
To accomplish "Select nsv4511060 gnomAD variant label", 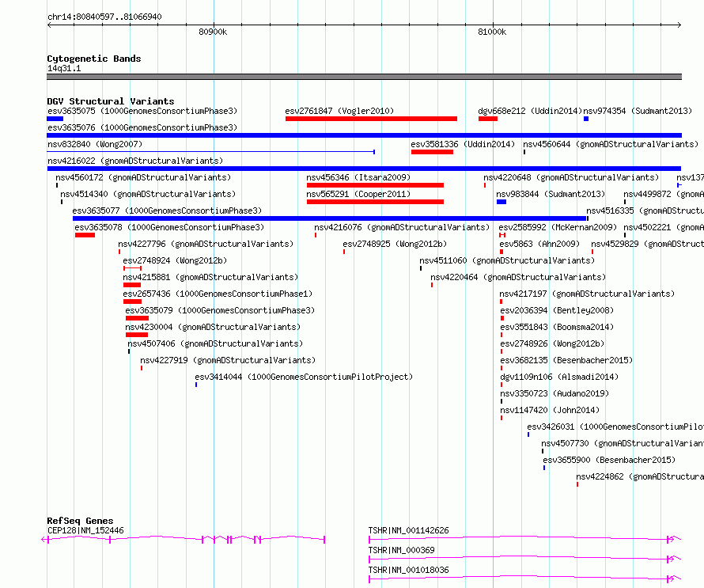I will [x=507, y=260].
